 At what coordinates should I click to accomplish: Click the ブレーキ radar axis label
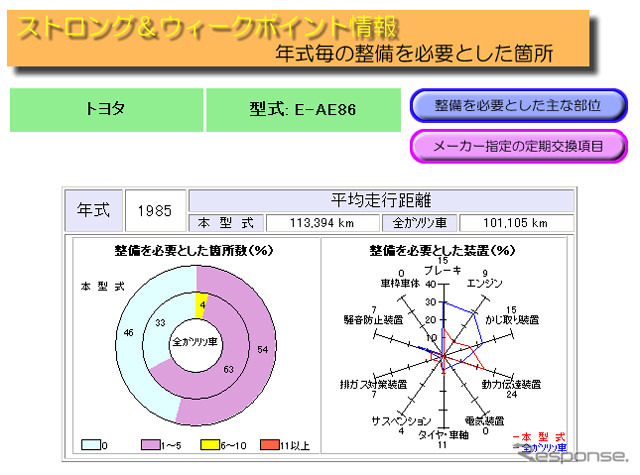[x=442, y=270]
